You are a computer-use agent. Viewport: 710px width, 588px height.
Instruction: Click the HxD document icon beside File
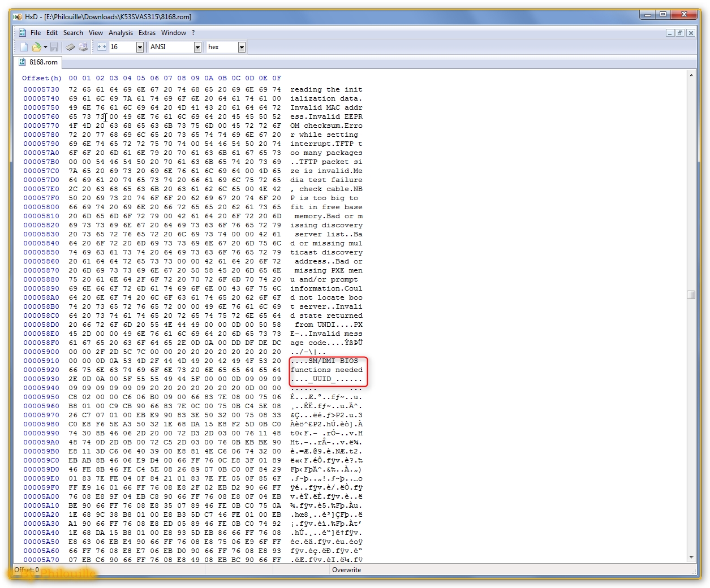23,33
